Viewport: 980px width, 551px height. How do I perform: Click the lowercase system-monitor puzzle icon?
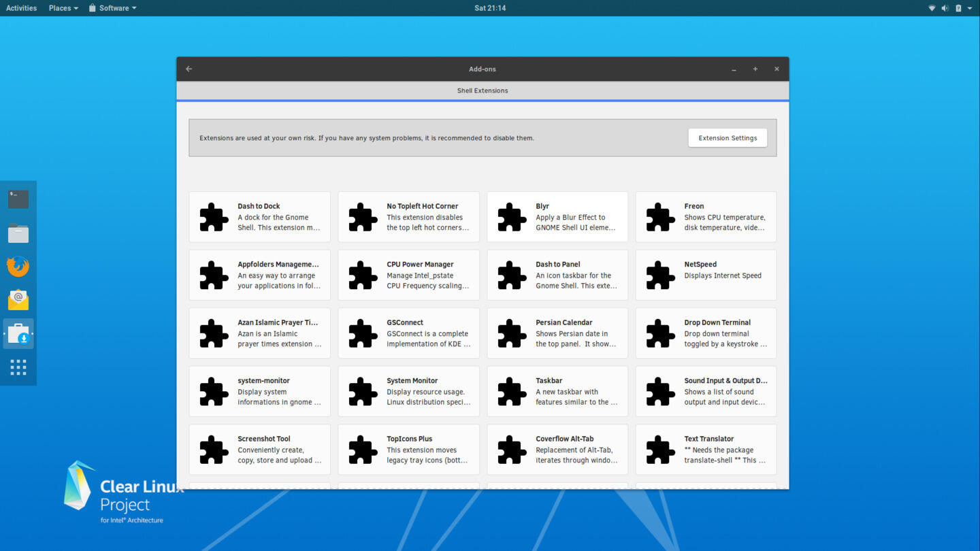pyautogui.click(x=214, y=392)
